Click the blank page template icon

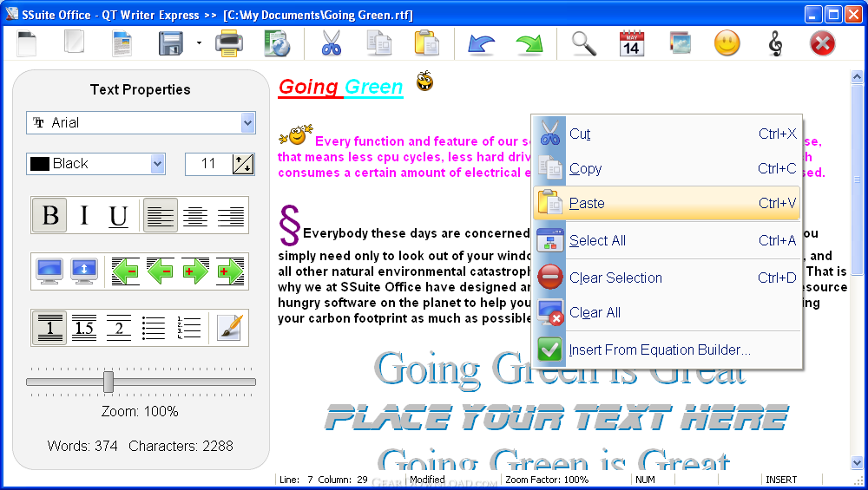click(74, 42)
